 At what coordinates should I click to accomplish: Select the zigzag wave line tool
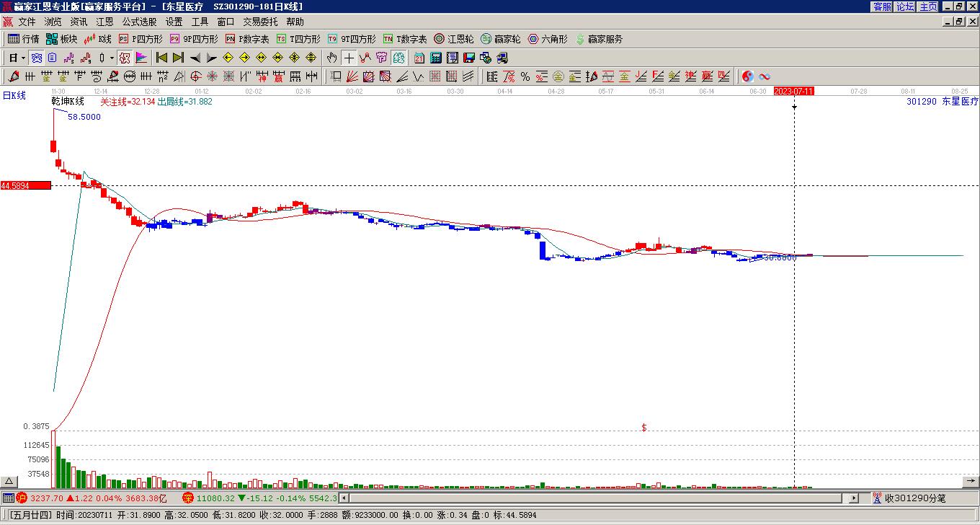click(x=418, y=76)
